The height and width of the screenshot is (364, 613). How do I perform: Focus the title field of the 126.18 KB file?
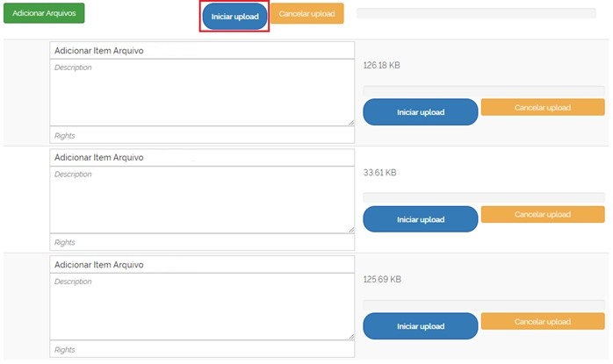pyautogui.click(x=202, y=51)
